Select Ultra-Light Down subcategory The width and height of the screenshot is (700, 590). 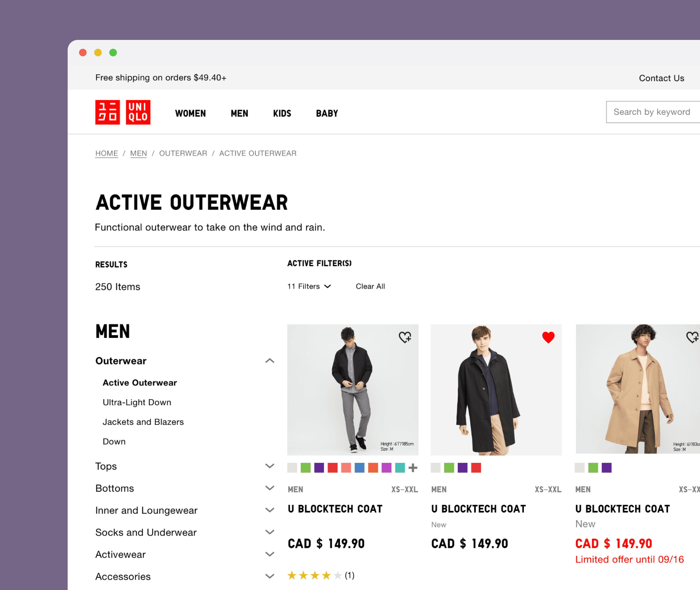(137, 402)
